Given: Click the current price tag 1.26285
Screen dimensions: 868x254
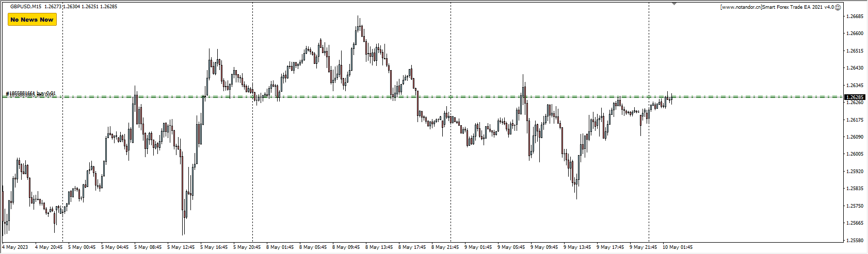Looking at the screenshot, I should [855, 97].
